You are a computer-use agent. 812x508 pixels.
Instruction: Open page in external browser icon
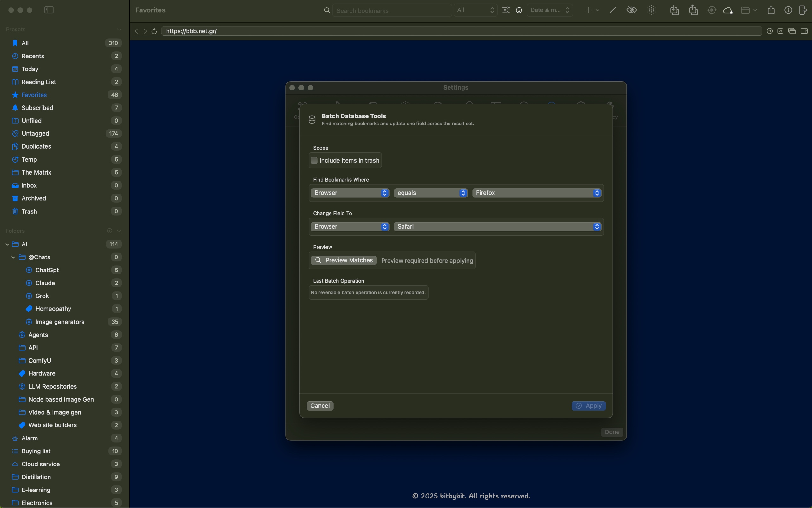tap(781, 31)
